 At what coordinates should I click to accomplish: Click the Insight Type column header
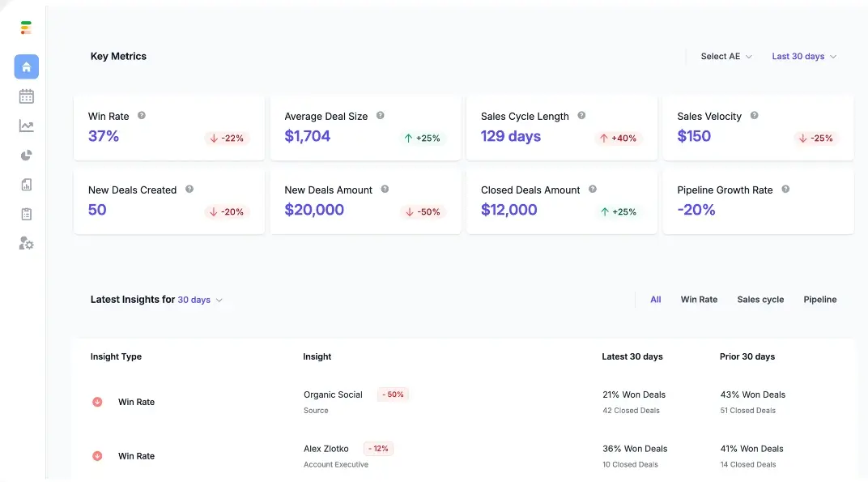(116, 356)
